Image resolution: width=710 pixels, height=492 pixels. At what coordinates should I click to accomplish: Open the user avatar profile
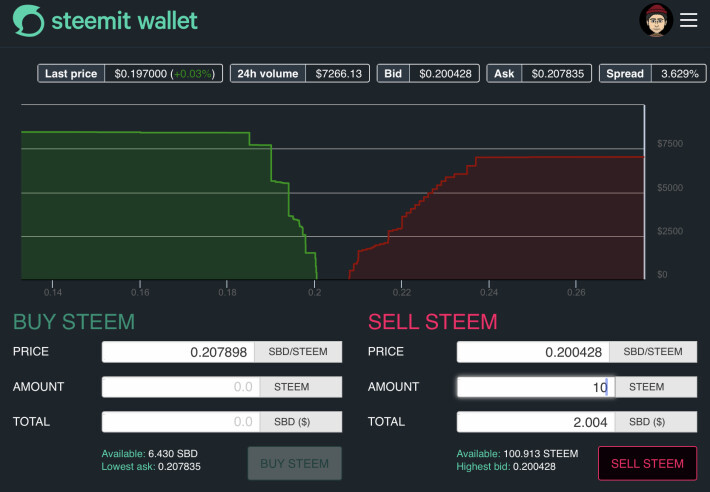point(656,20)
